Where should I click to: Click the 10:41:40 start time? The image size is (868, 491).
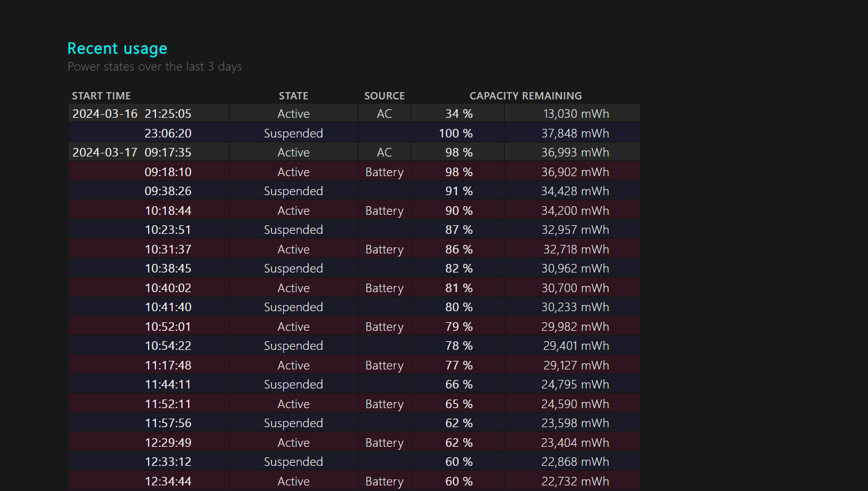point(168,307)
